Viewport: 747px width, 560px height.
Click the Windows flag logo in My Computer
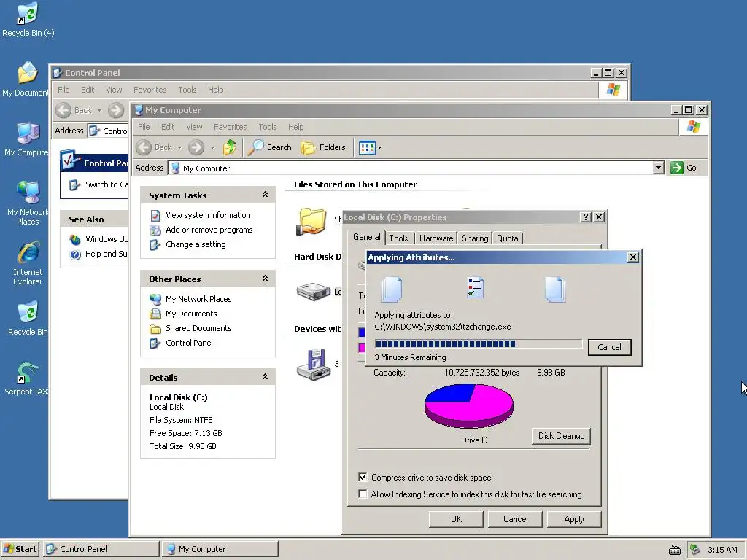tap(693, 127)
